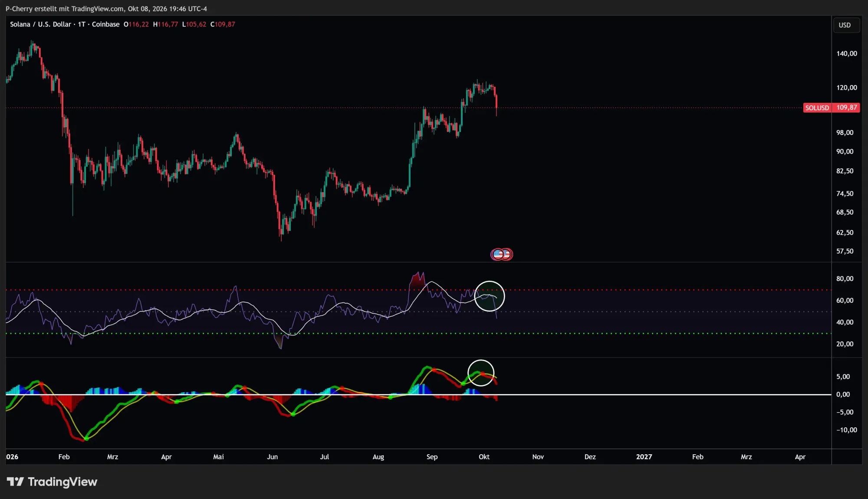Click the 82,50 price axis label
The image size is (868, 499).
click(845, 171)
